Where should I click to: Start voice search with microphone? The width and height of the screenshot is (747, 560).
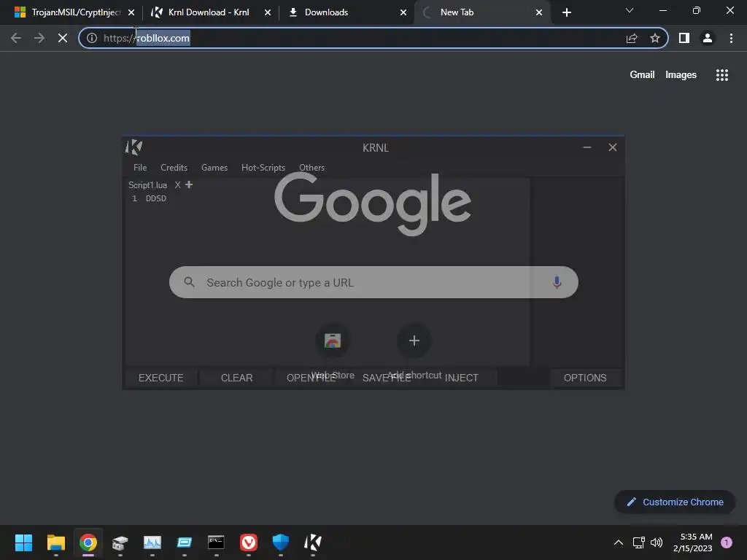coord(557,282)
